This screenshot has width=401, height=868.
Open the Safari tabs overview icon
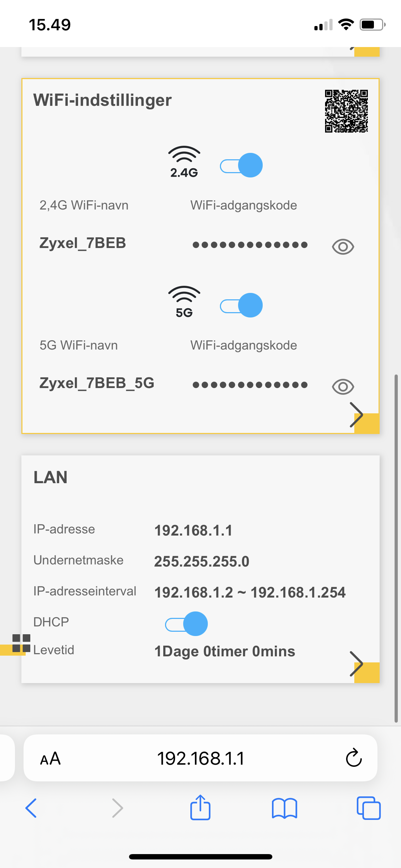pyautogui.click(x=369, y=808)
